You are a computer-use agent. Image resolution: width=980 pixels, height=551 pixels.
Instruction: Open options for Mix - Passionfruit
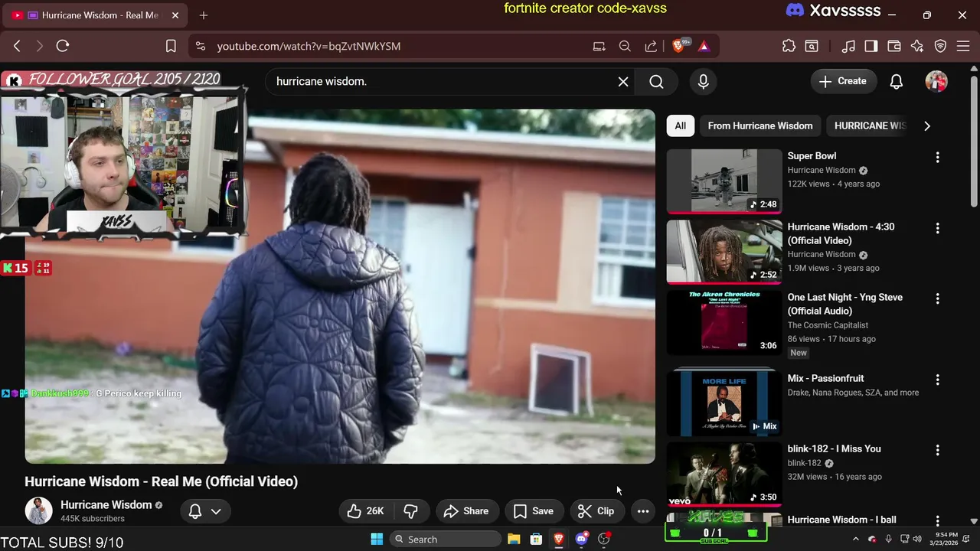coord(937,380)
